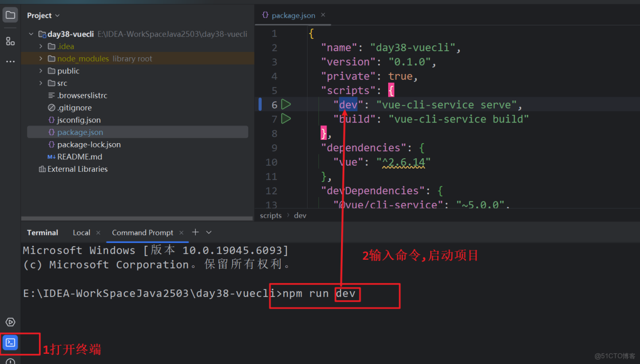The image size is (640, 364).
Task: Open the terminal type dropdown chevron
Action: point(208,232)
